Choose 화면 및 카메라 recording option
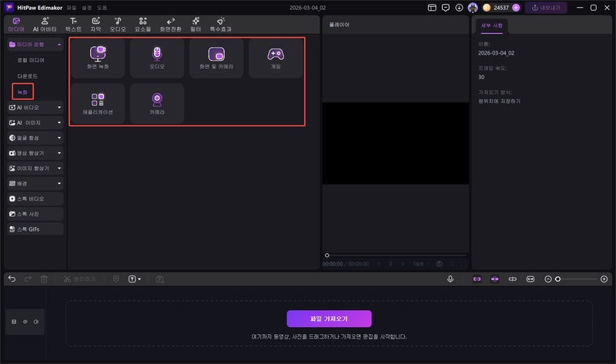616x364 pixels. (x=216, y=58)
